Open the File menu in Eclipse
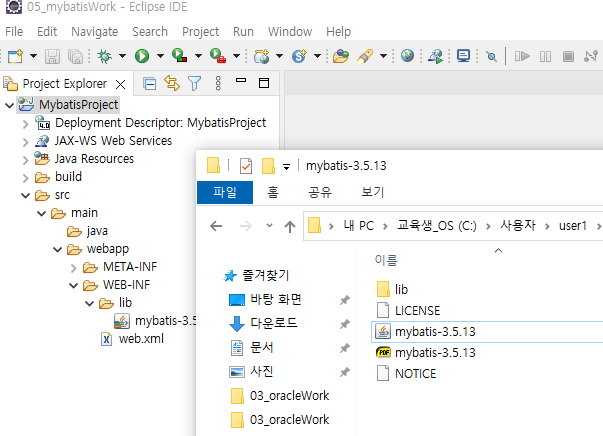 pos(14,32)
